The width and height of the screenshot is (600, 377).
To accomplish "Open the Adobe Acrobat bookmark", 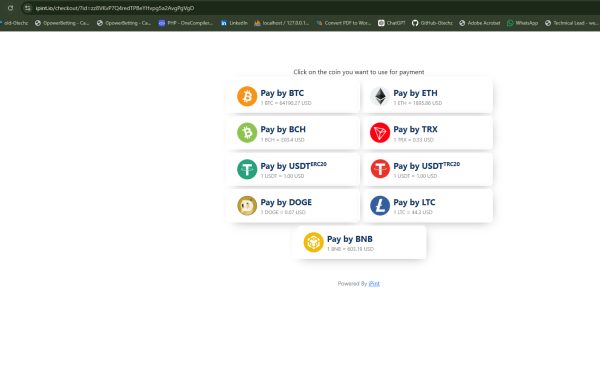I will click(x=479, y=23).
